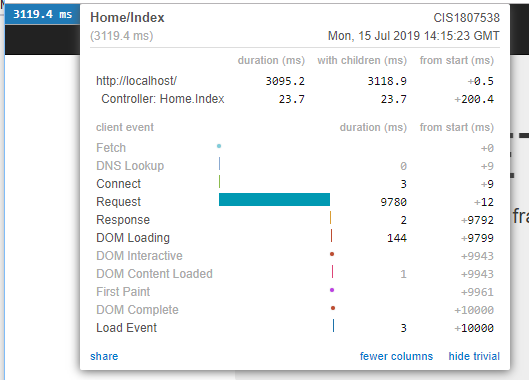
Task: Click the teal Request timing bar
Action: [274, 199]
